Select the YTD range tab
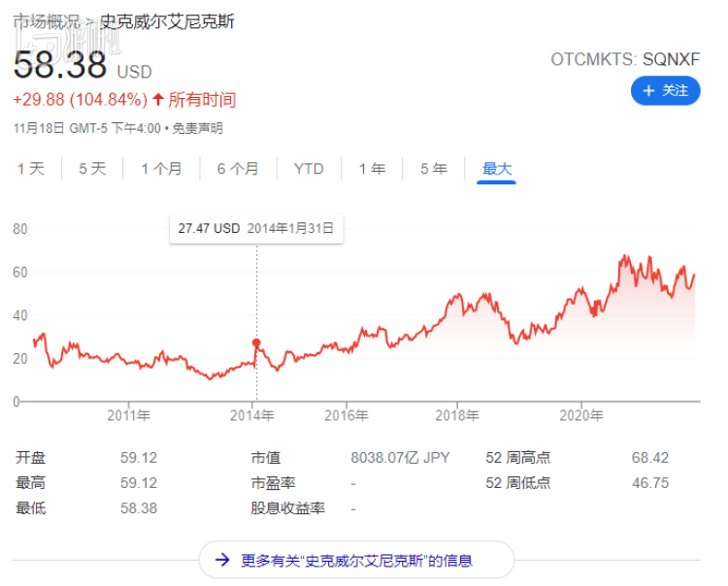728x586 pixels. click(x=309, y=169)
